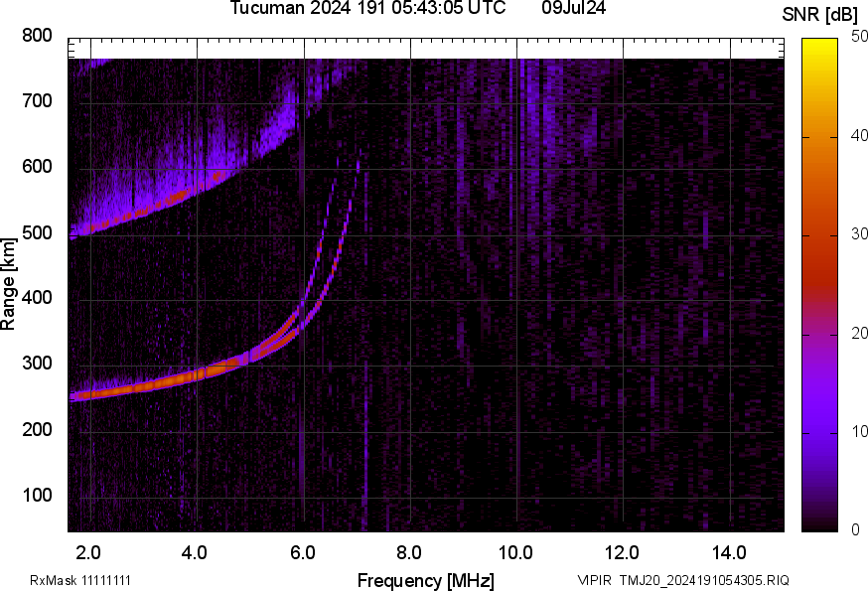This screenshot has width=868, height=591.
Task: Click the range axis value '600'
Action: [37, 167]
